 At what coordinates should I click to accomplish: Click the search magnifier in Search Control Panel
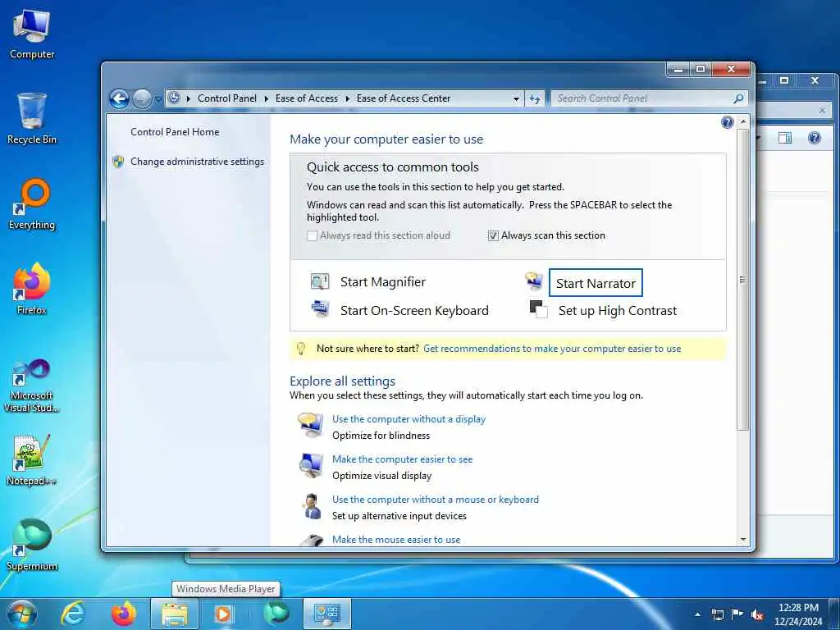738,98
